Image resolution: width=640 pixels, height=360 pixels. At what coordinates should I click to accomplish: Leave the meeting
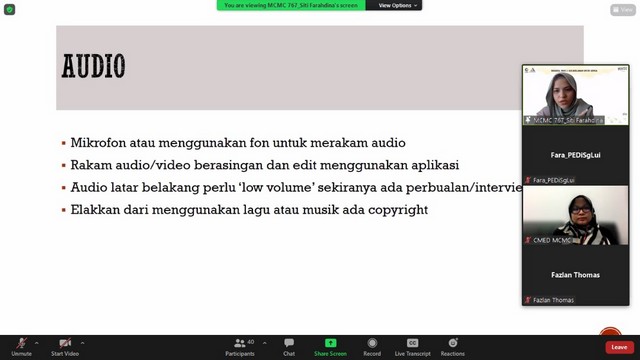click(x=619, y=347)
